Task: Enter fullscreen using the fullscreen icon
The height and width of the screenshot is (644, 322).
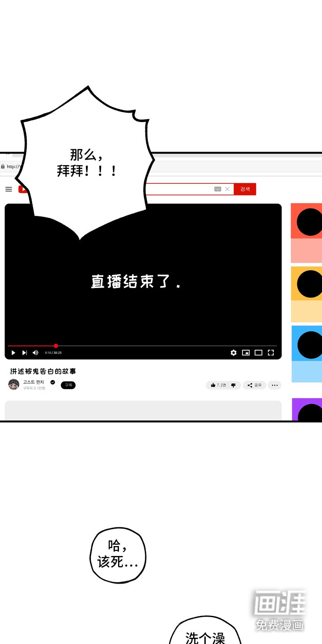Action: [x=271, y=353]
